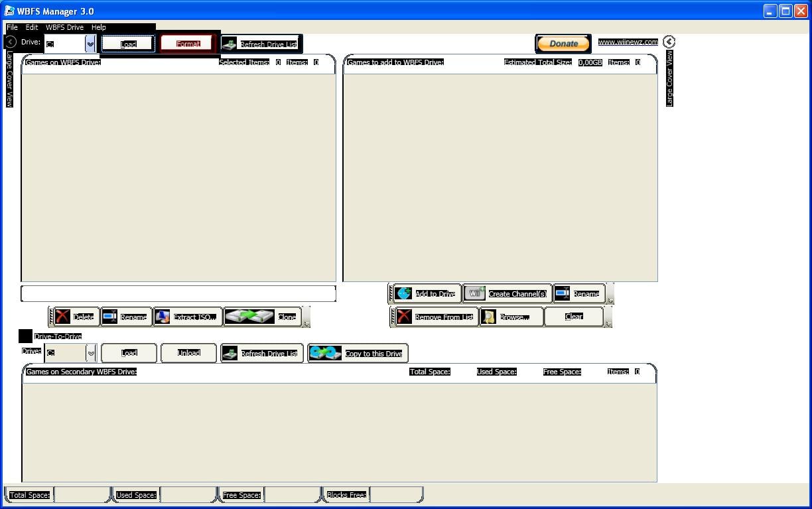Click the Clone drive button
The width and height of the screenshot is (812, 509).
click(262, 317)
